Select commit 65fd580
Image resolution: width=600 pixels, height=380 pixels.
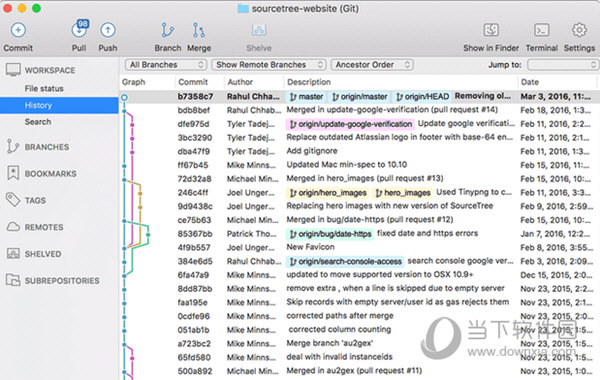tap(359, 357)
